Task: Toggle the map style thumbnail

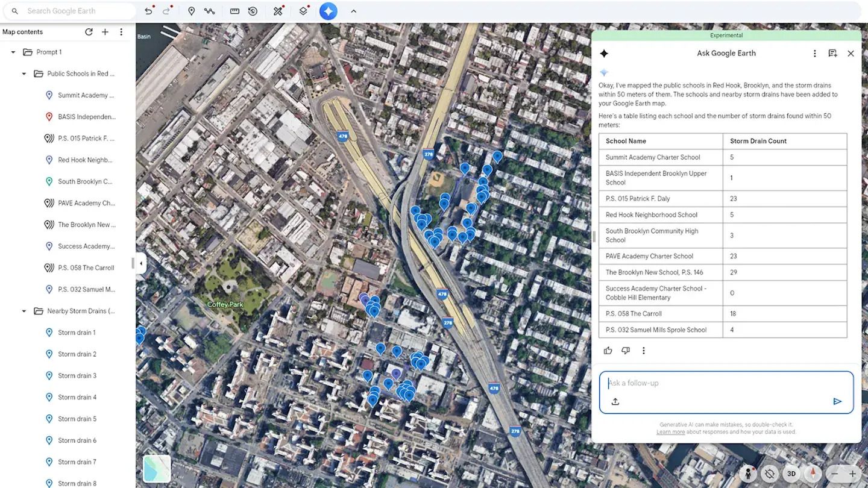Action: (157, 469)
